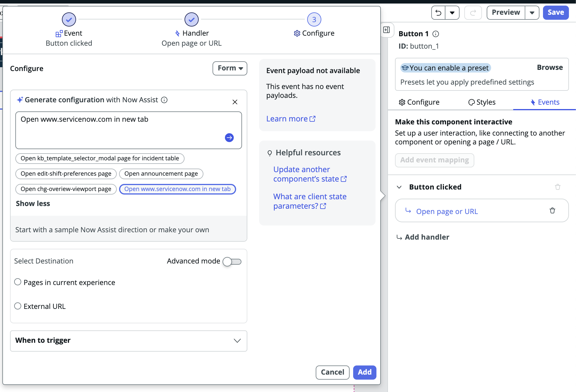Open the Form view dropdown

pyautogui.click(x=230, y=68)
